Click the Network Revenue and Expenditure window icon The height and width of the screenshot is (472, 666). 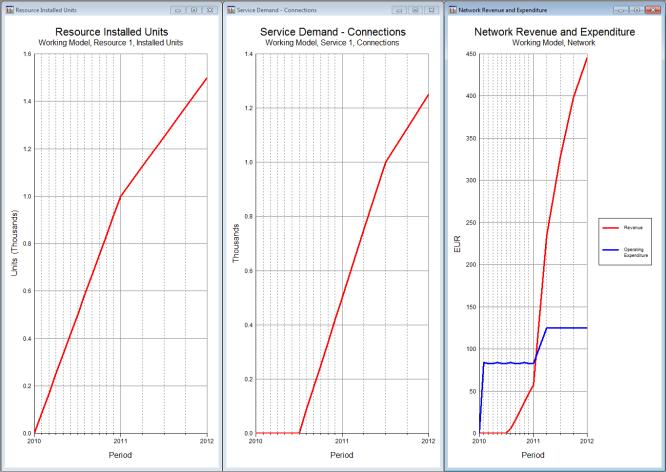pyautogui.click(x=452, y=9)
